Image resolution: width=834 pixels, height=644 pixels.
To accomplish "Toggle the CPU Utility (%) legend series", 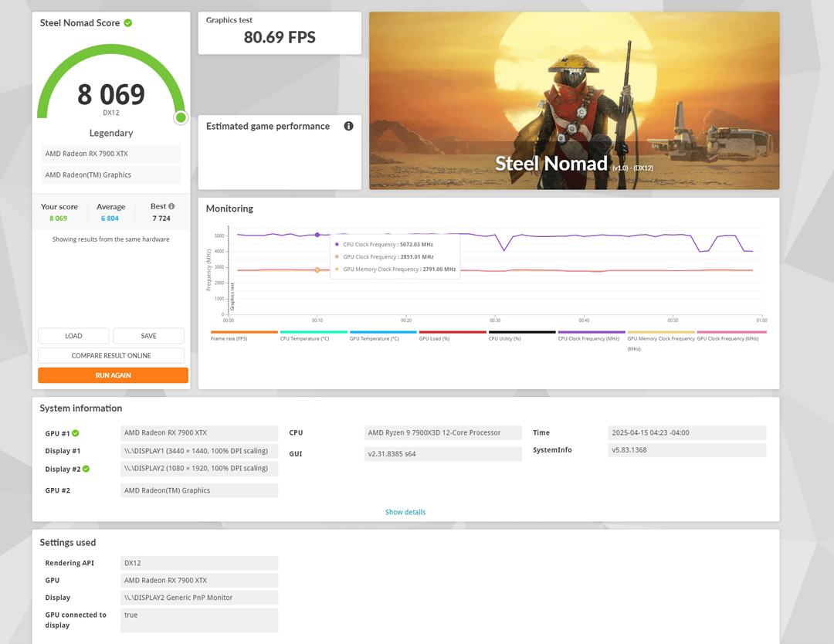I will [522, 336].
